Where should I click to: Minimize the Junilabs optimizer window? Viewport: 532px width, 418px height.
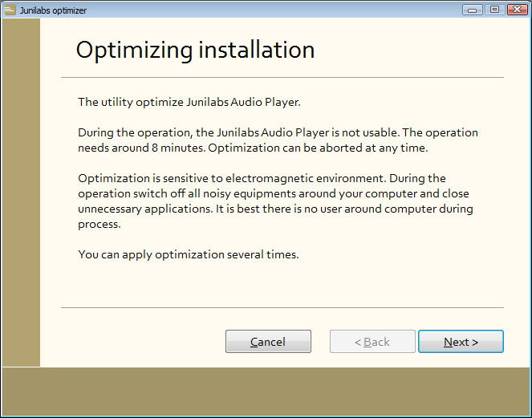point(472,10)
